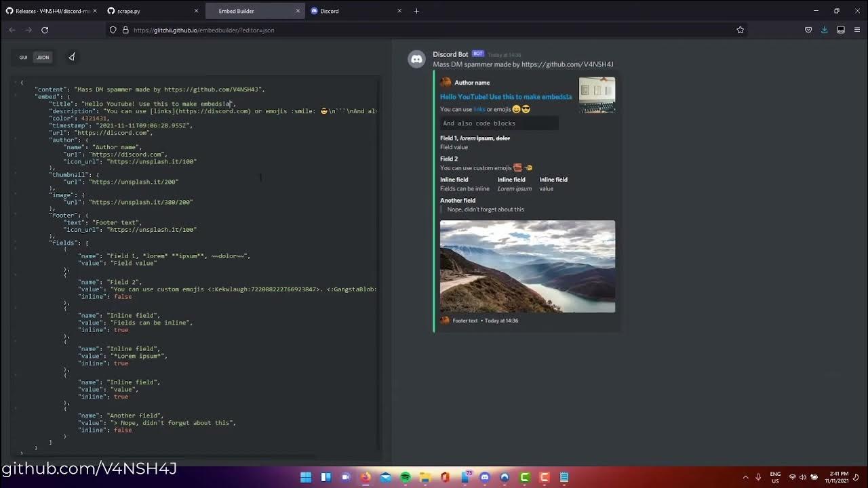The height and width of the screenshot is (488, 868).
Task: Open the large mountain landscape embed image
Action: coord(528,266)
